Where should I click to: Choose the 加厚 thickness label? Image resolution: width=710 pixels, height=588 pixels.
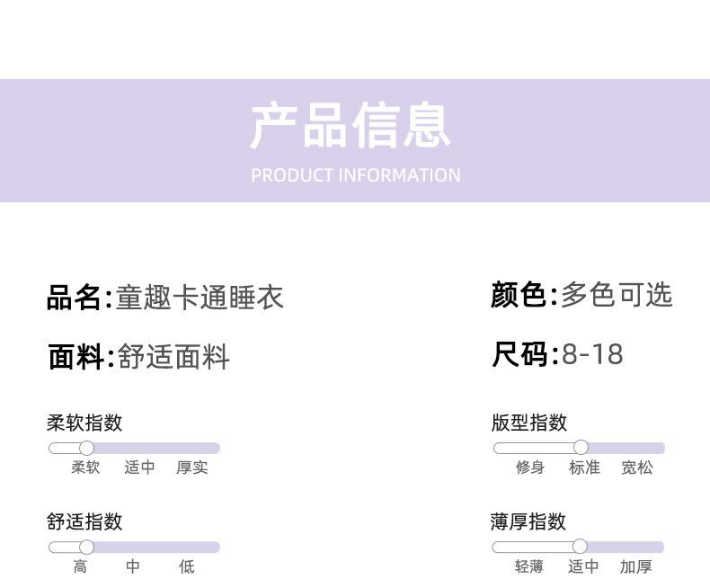tap(636, 566)
